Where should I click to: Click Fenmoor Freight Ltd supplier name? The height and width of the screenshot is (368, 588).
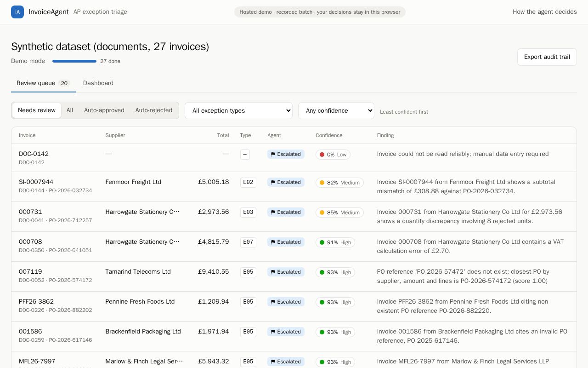pyautogui.click(x=133, y=182)
